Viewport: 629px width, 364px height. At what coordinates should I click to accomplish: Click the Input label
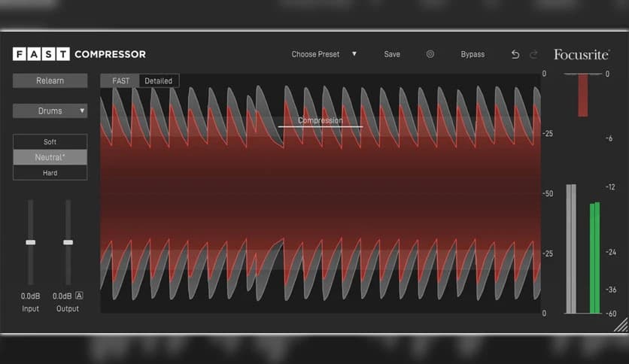31,308
